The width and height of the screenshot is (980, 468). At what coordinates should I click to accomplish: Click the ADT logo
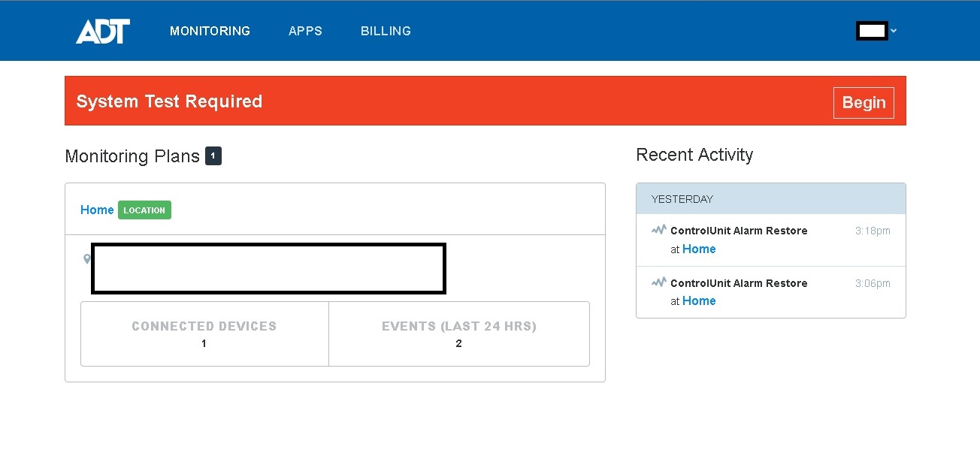tap(103, 31)
